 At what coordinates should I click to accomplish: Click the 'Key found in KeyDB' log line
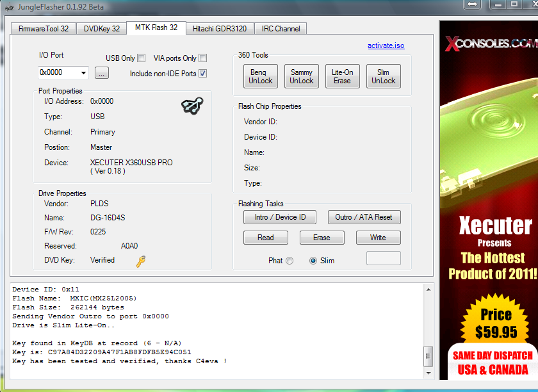pos(97,343)
